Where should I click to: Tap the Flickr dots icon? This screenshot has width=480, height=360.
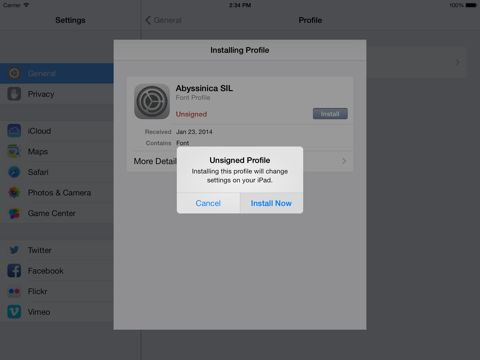pyautogui.click(x=14, y=291)
